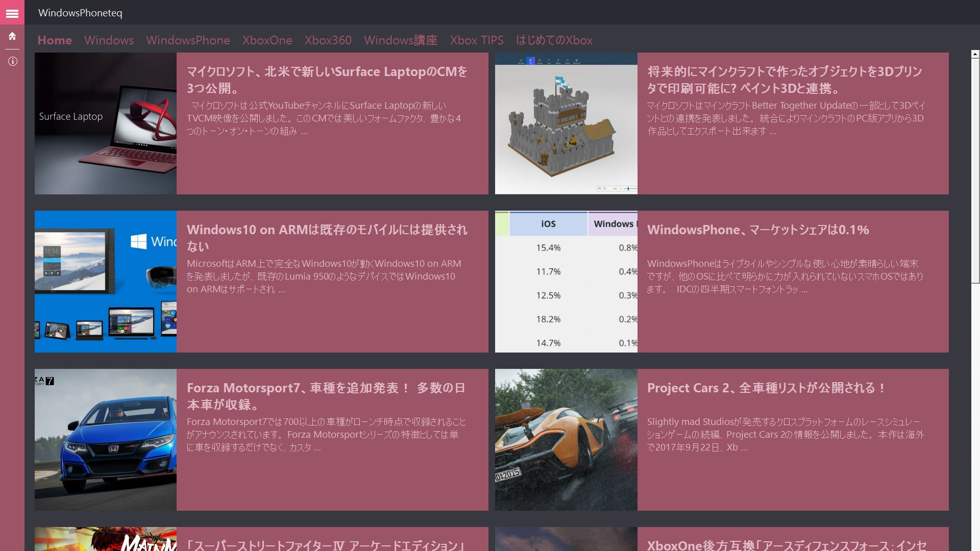
Task: Click scrollbar up arrow
Action: coord(975,54)
